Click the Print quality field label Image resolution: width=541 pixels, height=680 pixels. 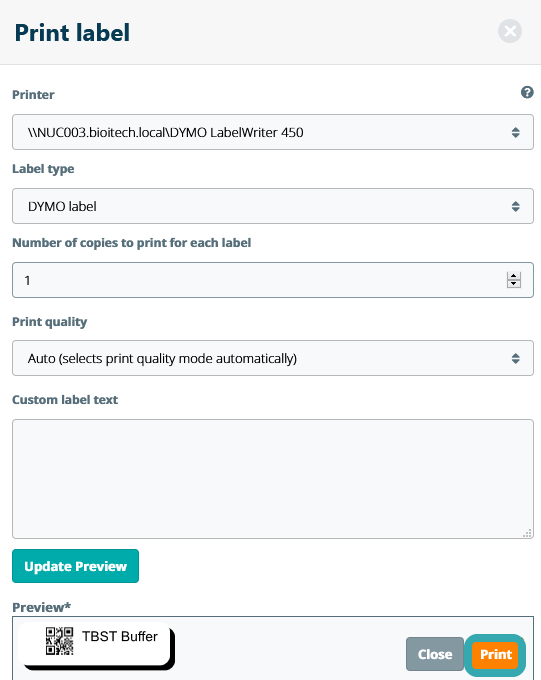click(x=49, y=322)
